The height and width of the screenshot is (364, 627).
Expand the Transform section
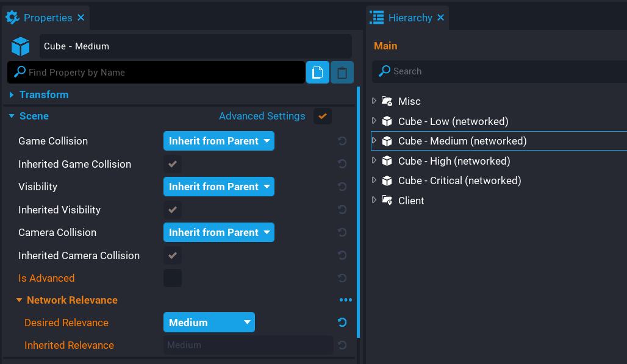[x=11, y=95]
